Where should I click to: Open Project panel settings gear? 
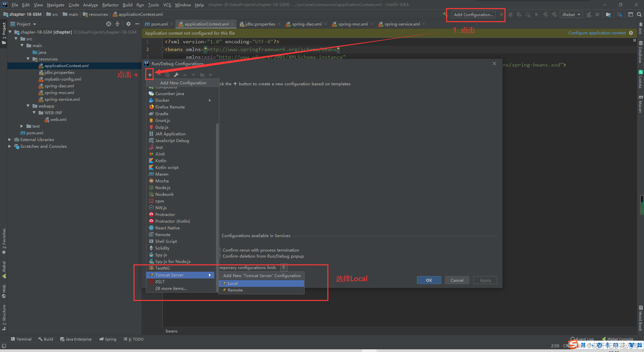128,24
